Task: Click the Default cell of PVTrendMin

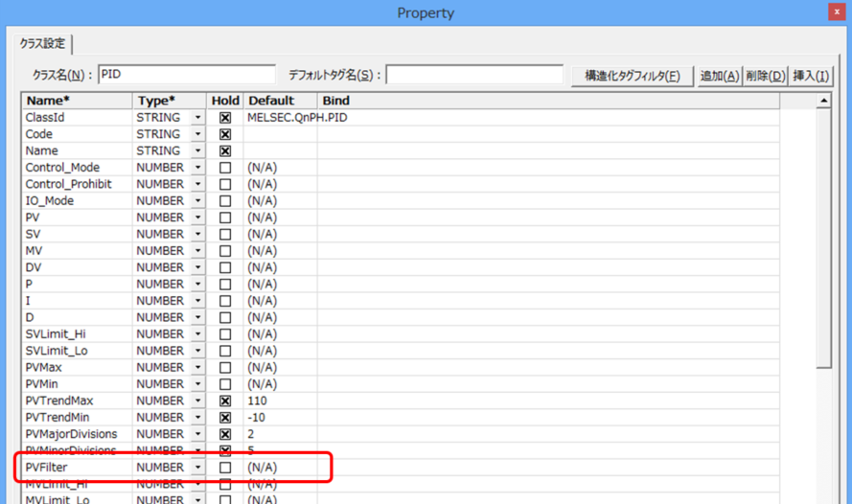Action: pos(280,418)
